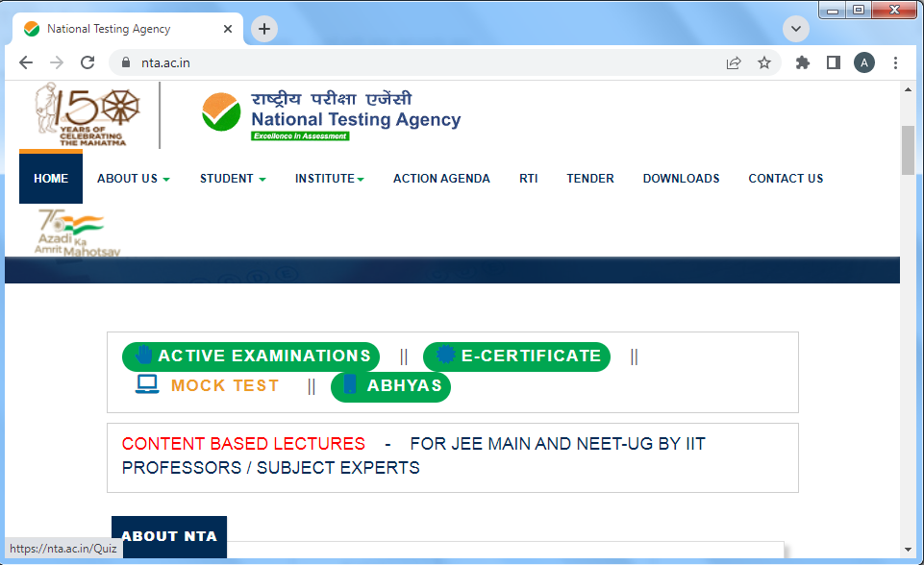Open the Extensions puzzle icon
The height and width of the screenshot is (565, 924).
click(803, 62)
